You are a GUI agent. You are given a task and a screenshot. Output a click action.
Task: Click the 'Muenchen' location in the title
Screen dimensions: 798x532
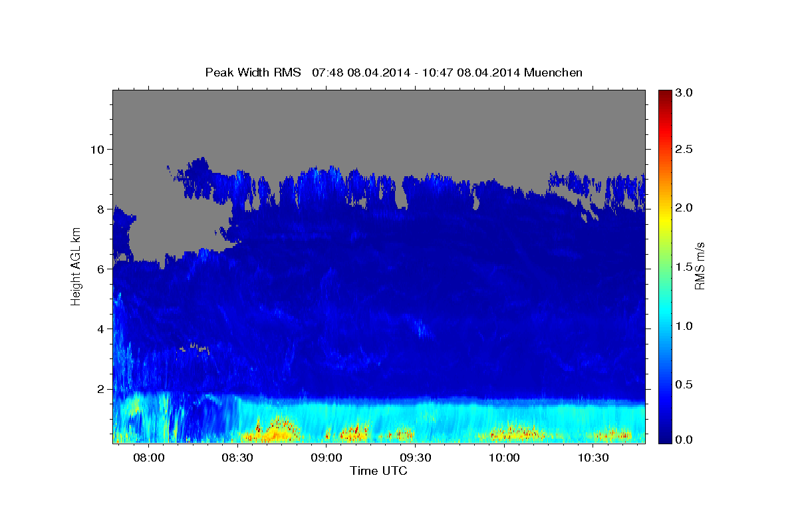553,72
